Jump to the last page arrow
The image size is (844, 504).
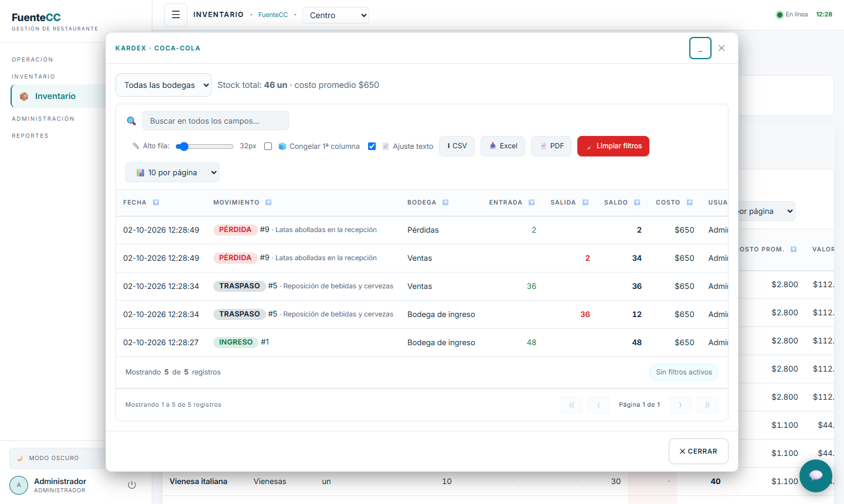tap(707, 405)
